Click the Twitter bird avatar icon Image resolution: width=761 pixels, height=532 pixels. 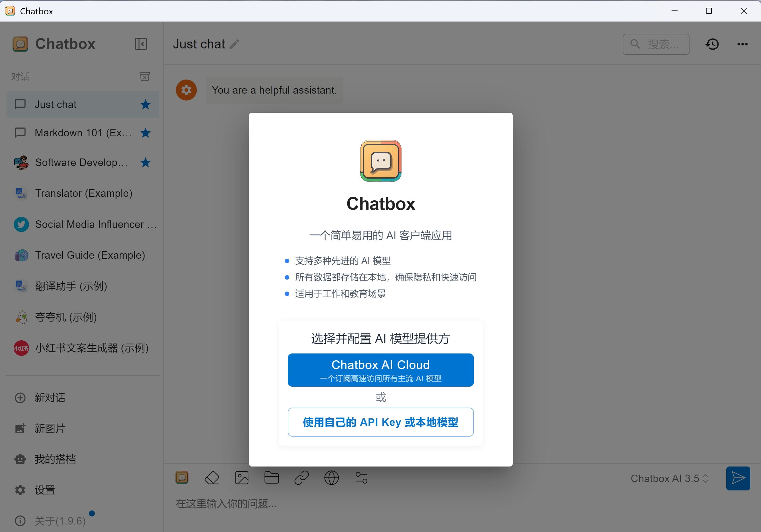pyautogui.click(x=21, y=224)
